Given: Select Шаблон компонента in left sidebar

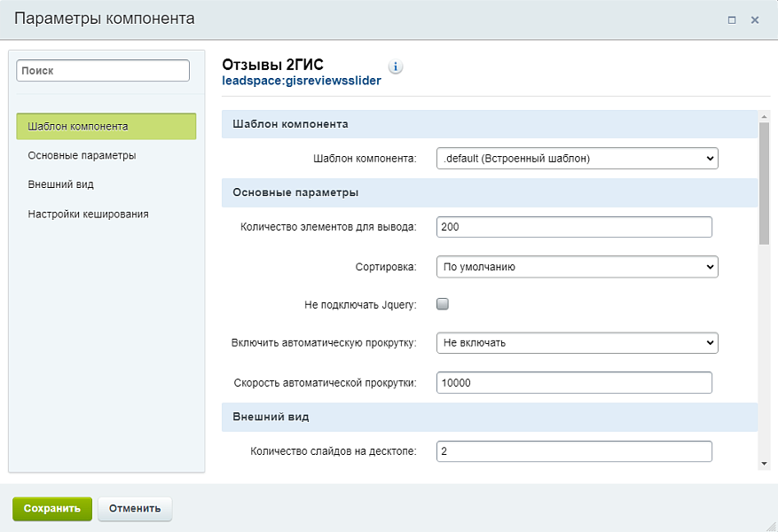Looking at the screenshot, I should click(106, 126).
